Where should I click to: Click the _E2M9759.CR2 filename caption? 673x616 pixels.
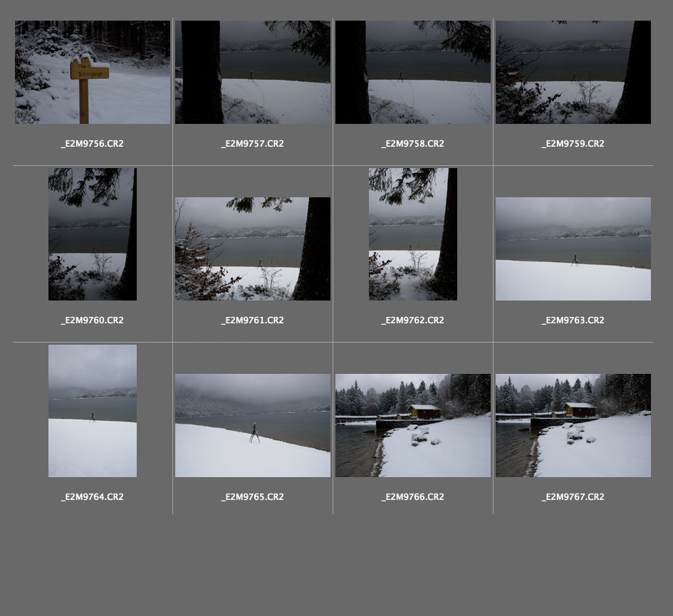tap(573, 144)
